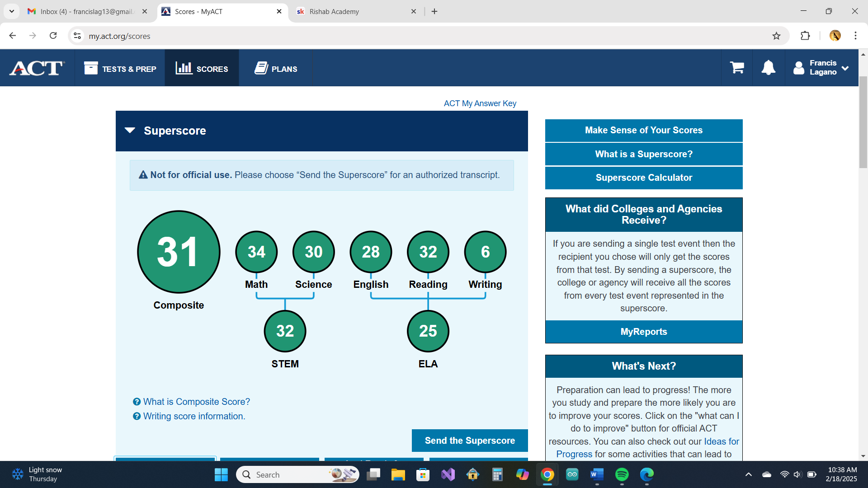Bookmark page with star icon
The height and width of the screenshot is (488, 868).
776,36
